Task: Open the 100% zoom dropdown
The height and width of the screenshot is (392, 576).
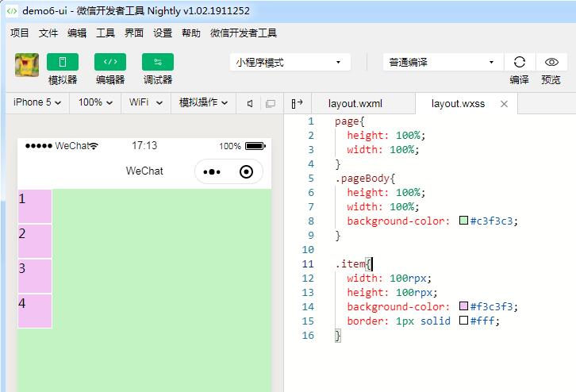Action: 95,102
